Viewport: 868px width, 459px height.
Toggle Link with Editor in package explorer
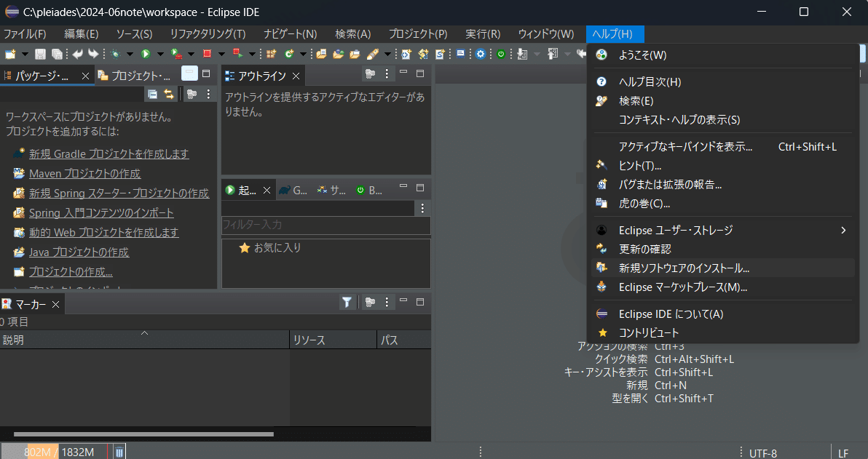coord(169,94)
